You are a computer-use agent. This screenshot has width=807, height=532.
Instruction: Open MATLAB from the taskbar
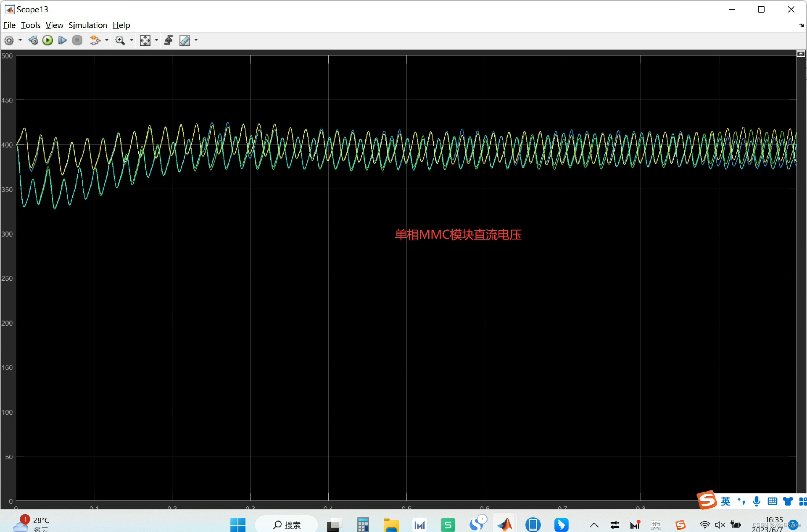(505, 524)
